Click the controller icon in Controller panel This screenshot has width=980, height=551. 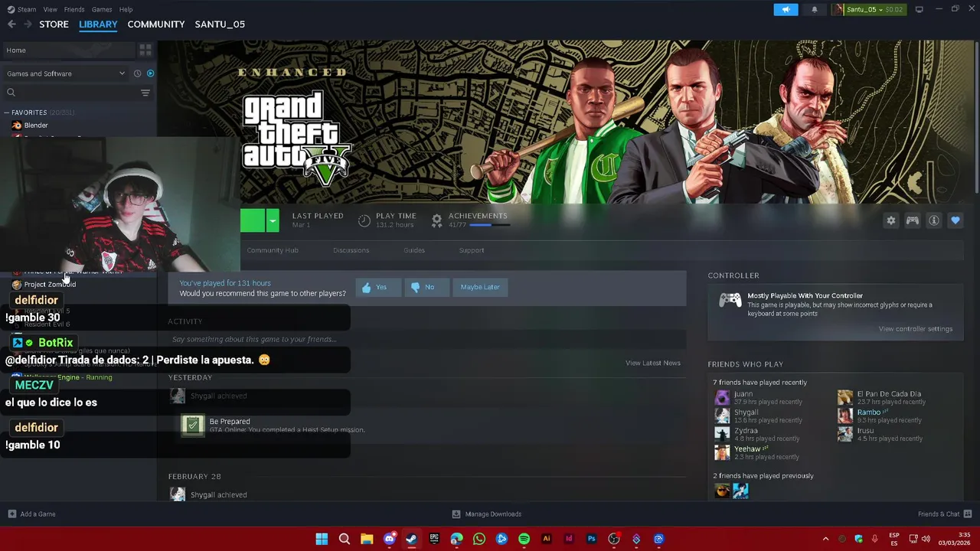[x=730, y=301]
